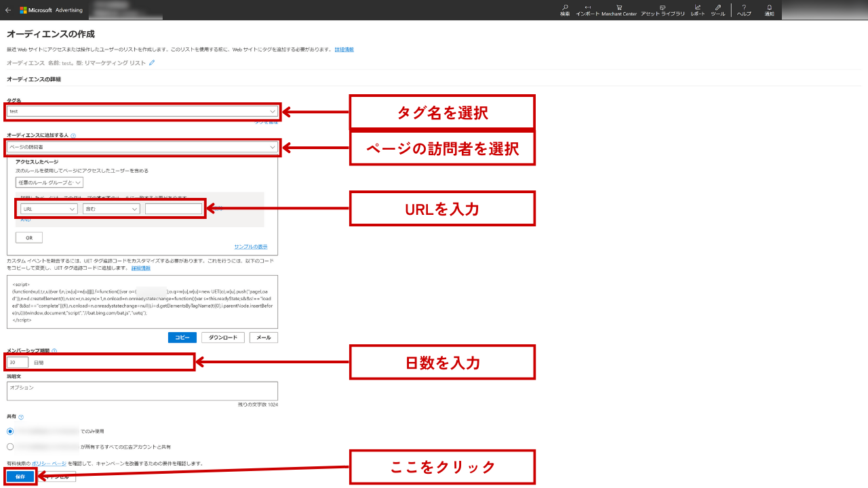868x488 pixels.
Task: Click the URL value text field
Action: coord(174,209)
